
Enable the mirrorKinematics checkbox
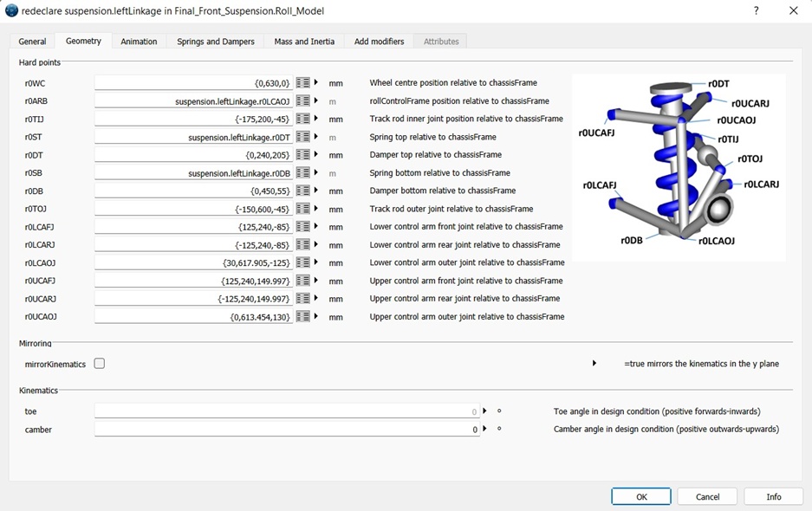pos(100,364)
